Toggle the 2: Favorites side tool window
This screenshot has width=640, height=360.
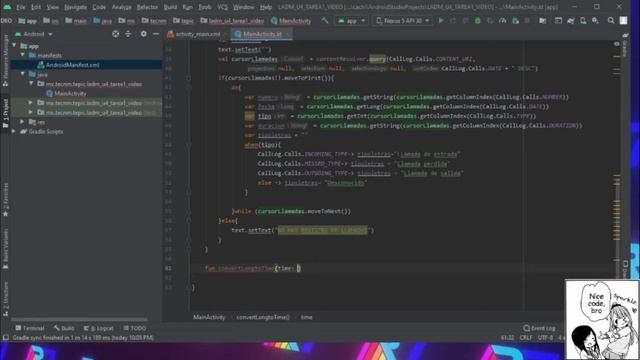[x=5, y=199]
